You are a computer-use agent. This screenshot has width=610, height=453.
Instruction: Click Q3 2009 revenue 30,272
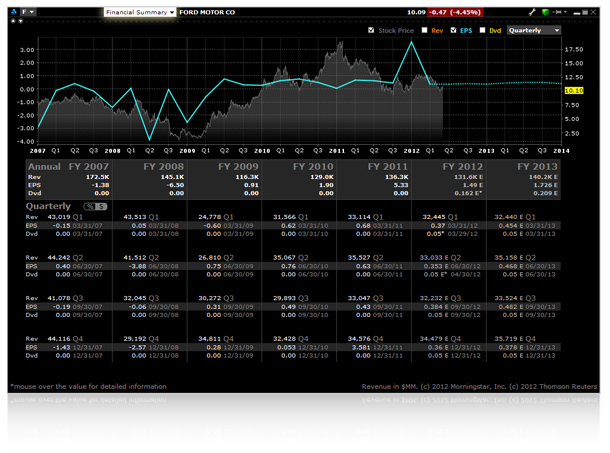tap(210, 298)
